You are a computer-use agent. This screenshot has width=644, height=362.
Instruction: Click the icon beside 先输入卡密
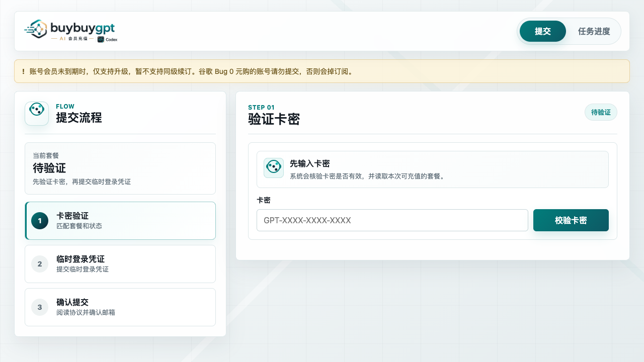[x=274, y=168]
